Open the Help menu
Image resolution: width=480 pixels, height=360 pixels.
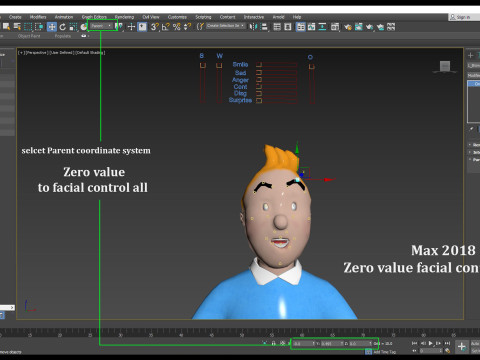pyautogui.click(x=297, y=17)
